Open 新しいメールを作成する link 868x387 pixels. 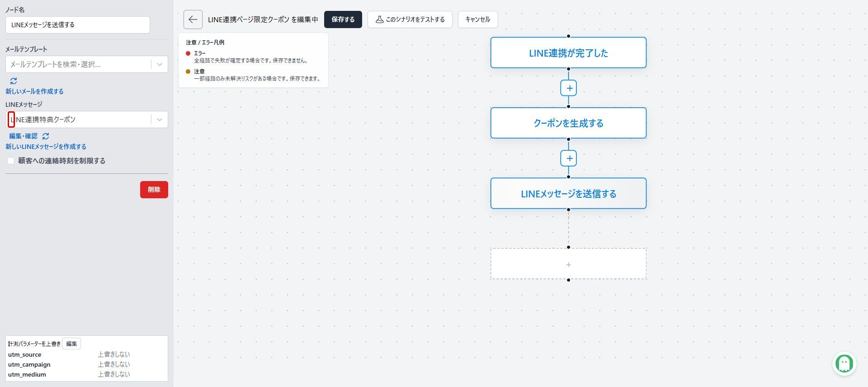pyautogui.click(x=34, y=91)
